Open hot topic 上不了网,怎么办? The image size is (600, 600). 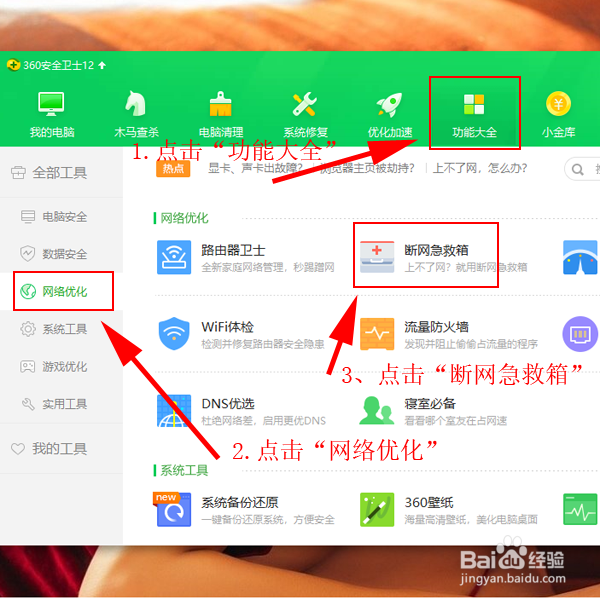click(x=480, y=168)
